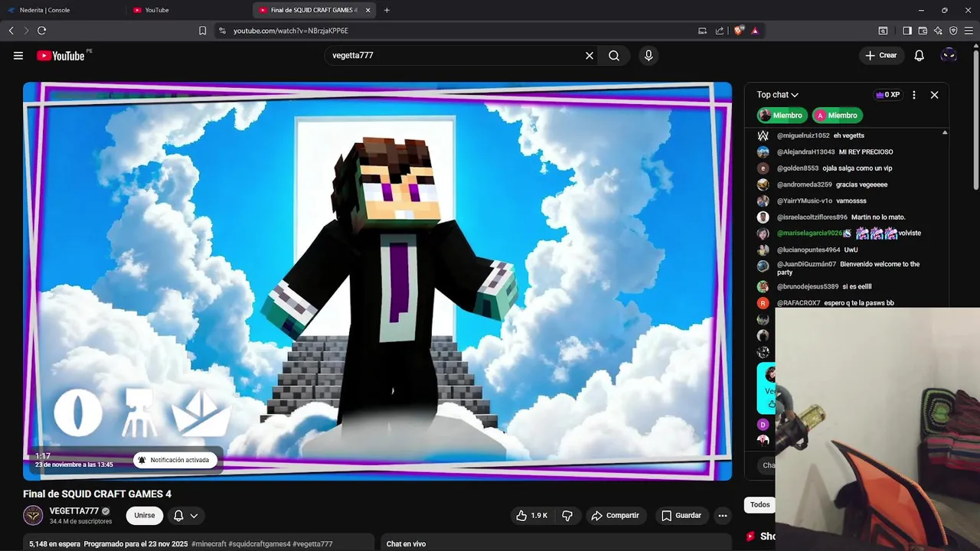Open YouTube notifications bell in header
The height and width of the screenshot is (551, 980).
920,55
